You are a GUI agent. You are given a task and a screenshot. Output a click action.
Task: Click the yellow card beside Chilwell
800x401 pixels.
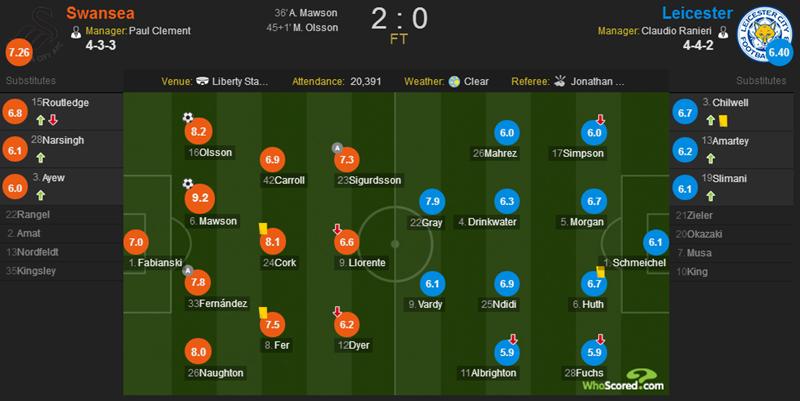pos(720,118)
